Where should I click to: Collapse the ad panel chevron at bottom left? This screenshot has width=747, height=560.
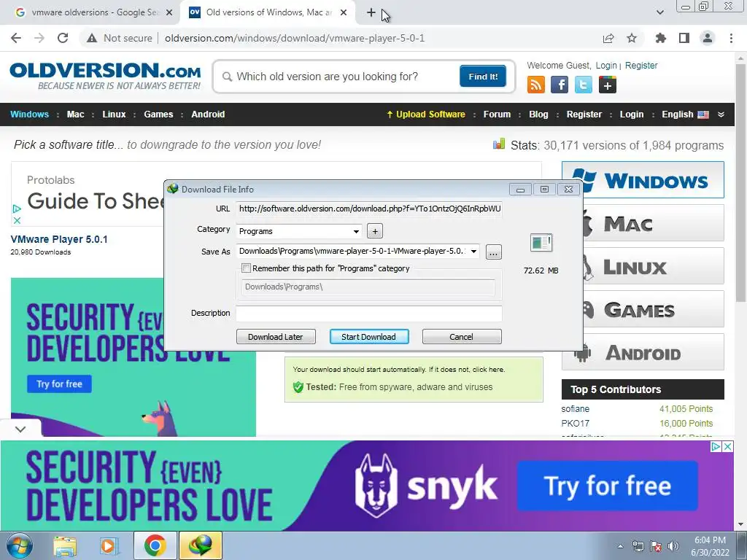pyautogui.click(x=20, y=429)
